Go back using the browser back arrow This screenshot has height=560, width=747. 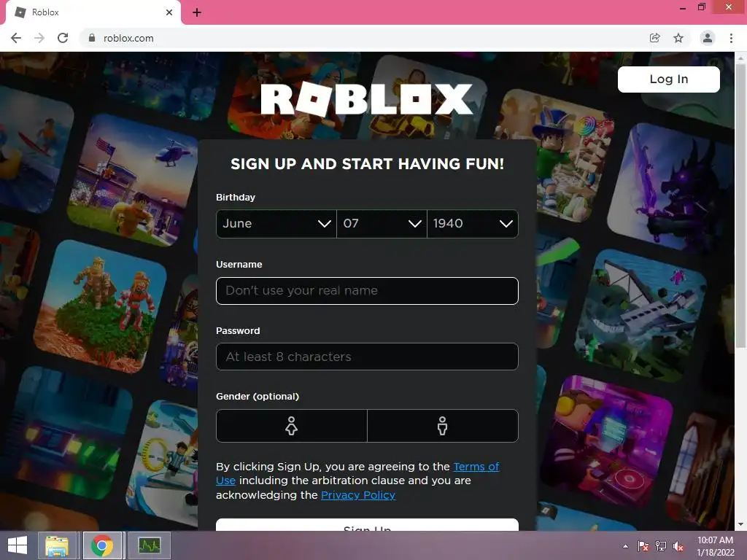tap(16, 38)
